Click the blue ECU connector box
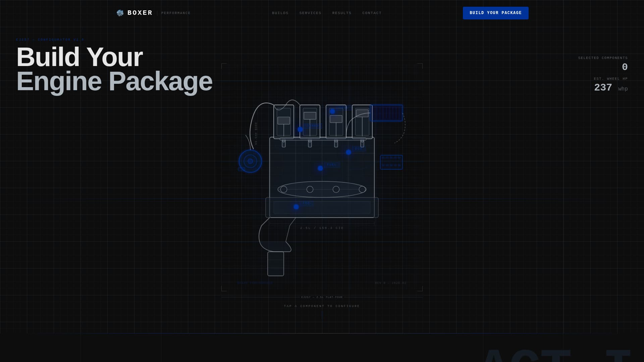 pos(391,162)
